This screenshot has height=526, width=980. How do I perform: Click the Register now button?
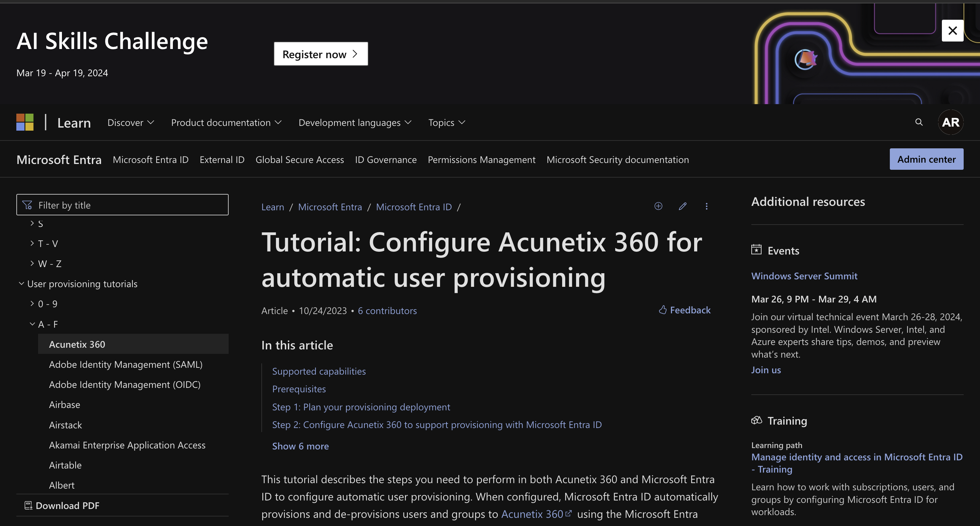[x=321, y=54]
